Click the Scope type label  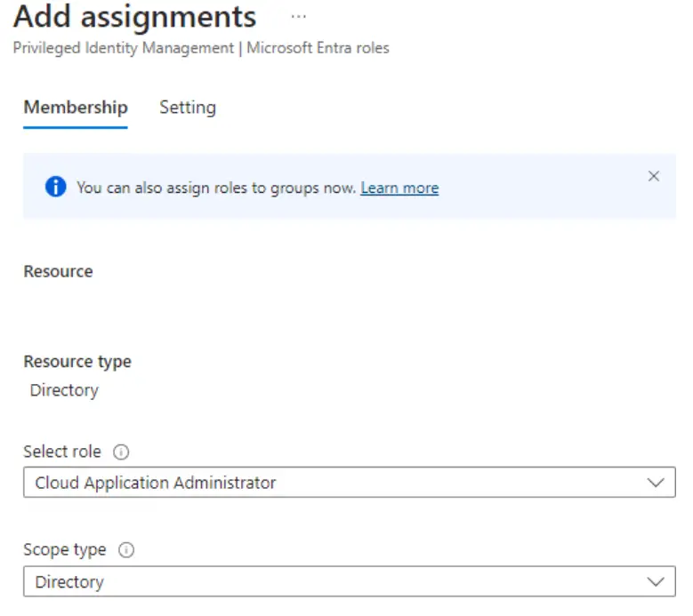pyautogui.click(x=65, y=550)
